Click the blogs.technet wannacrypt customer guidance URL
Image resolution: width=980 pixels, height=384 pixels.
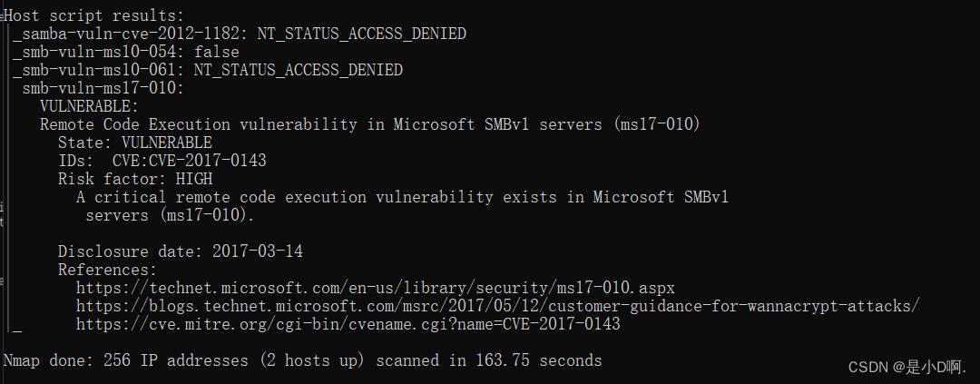[498, 306]
